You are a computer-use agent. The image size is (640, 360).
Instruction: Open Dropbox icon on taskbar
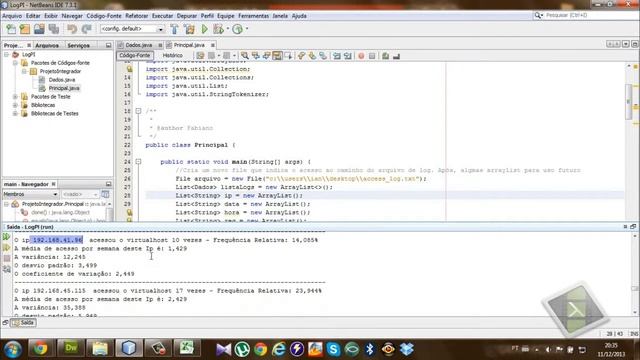point(407,349)
